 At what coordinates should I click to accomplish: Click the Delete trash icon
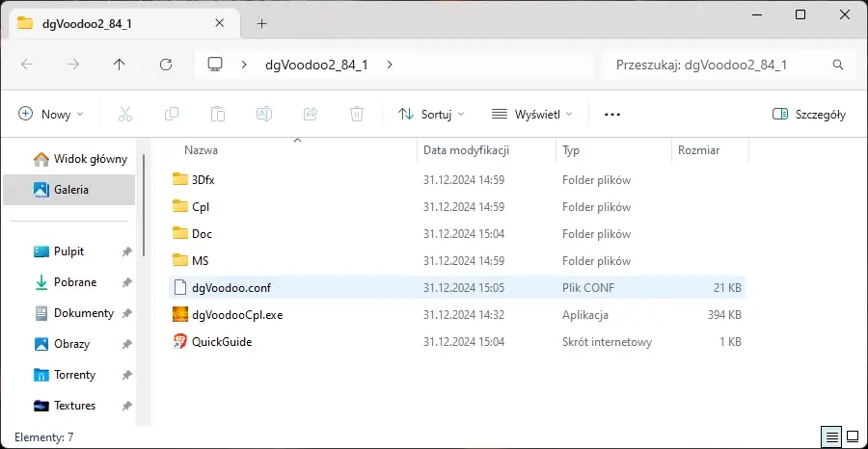point(357,115)
